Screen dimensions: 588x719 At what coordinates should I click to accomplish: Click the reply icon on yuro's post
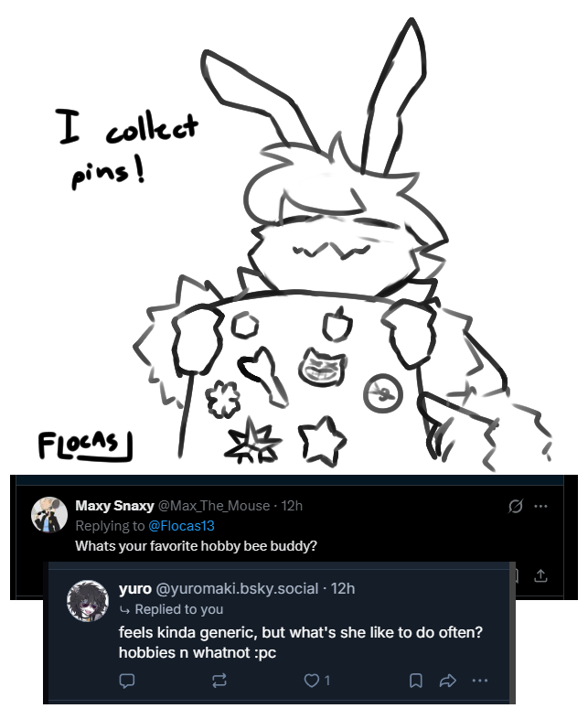127,680
